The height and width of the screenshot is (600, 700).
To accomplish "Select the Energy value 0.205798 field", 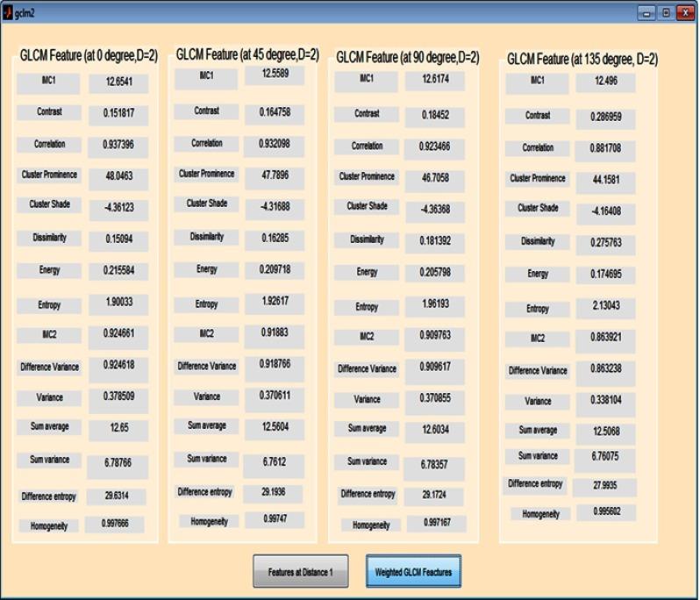I will click(x=434, y=273).
